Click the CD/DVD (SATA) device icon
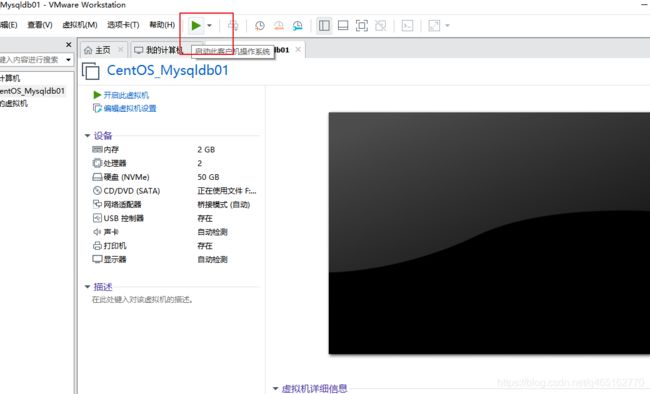 pyautogui.click(x=97, y=191)
